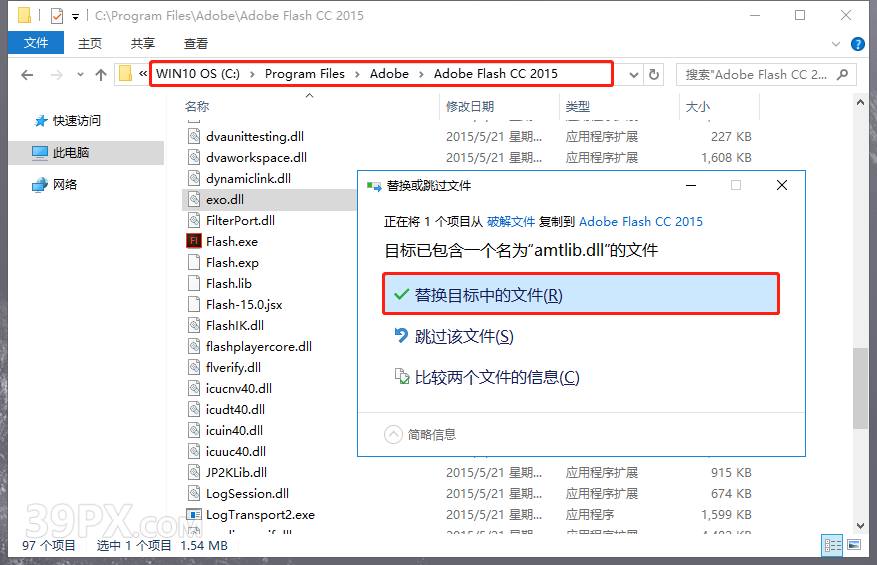
Task: Select the exo.dll file
Action: 225,200
